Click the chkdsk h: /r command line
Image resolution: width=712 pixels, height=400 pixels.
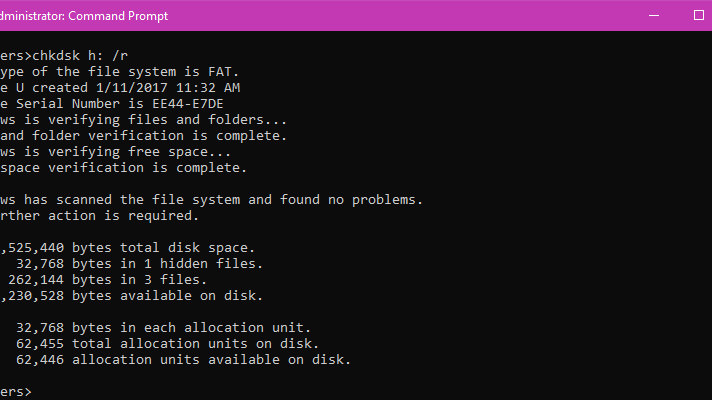[64, 56]
